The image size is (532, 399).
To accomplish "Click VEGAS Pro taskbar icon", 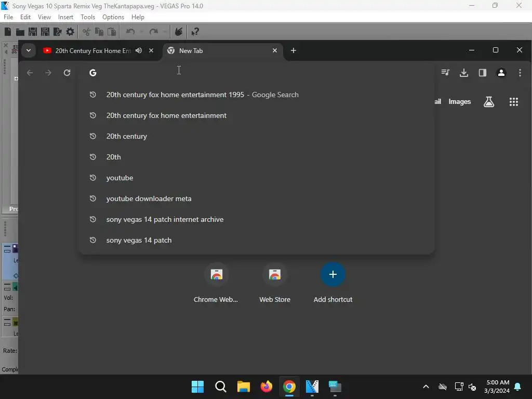I will [x=312, y=387].
